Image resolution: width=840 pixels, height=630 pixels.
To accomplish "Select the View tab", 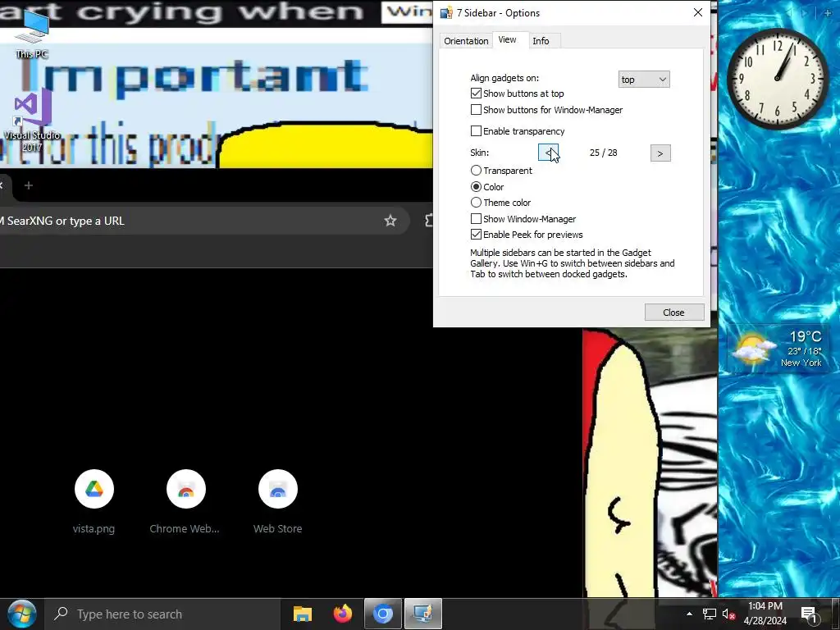I will (x=507, y=39).
